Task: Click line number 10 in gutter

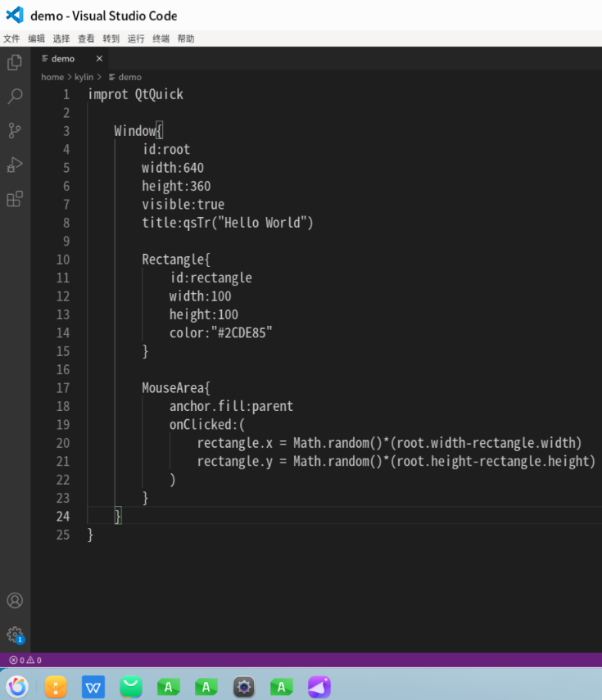Action: 63,260
